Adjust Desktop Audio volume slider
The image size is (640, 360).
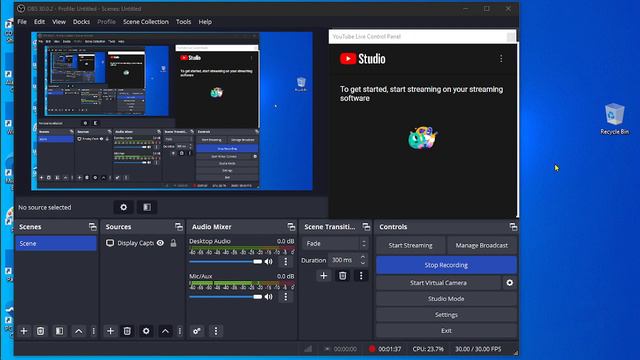pyautogui.click(x=226, y=262)
